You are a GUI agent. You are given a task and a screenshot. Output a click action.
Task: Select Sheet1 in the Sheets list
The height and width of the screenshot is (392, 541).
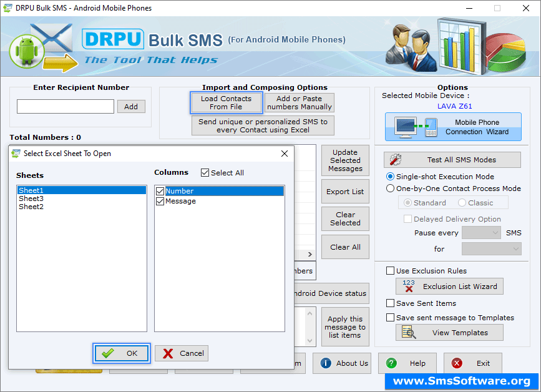(82, 190)
